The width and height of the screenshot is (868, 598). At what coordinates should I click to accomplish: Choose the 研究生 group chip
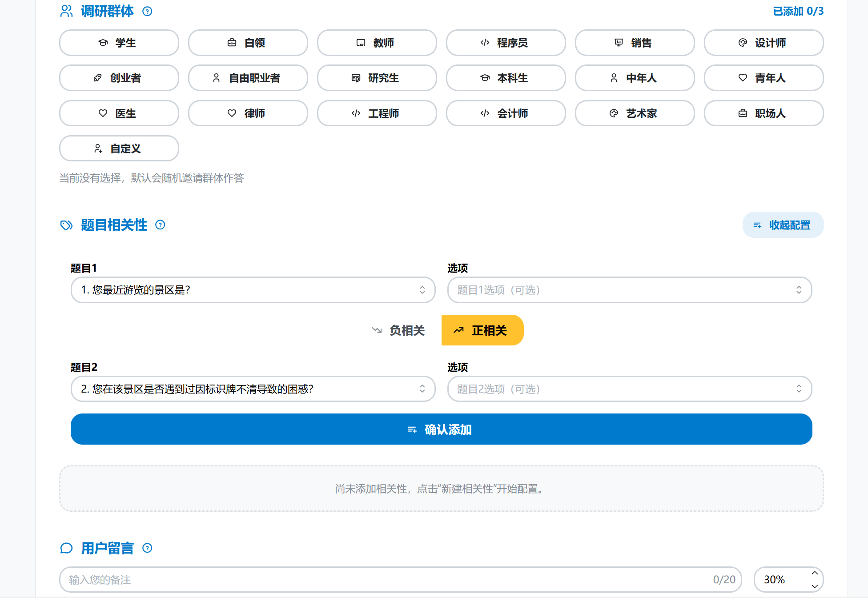pyautogui.click(x=377, y=78)
